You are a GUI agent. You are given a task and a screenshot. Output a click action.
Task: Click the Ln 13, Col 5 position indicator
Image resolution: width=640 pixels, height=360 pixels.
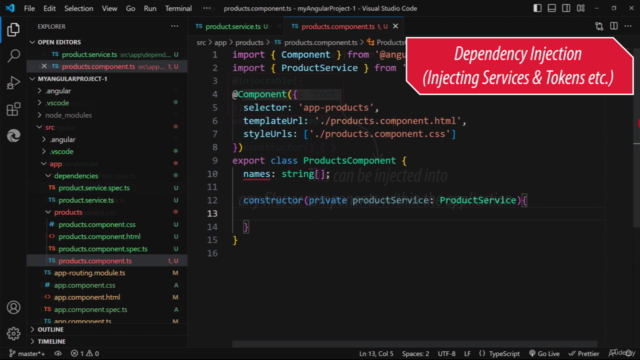pyautogui.click(x=376, y=353)
